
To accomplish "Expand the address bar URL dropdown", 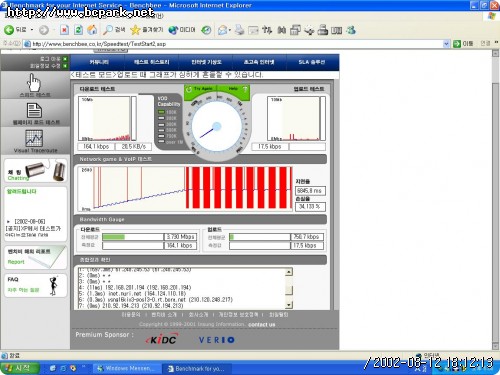I will pyautogui.click(x=446, y=44).
